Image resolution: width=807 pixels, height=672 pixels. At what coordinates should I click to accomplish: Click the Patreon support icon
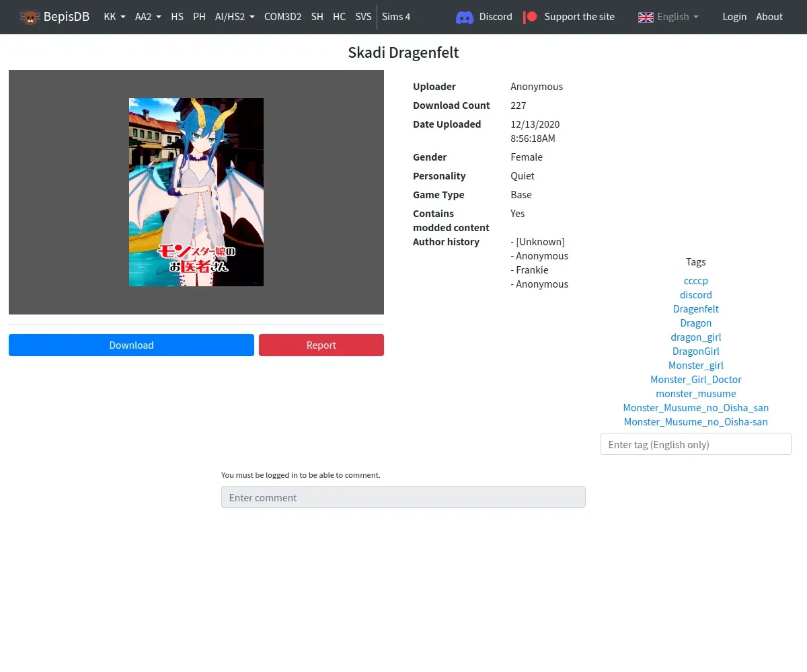(530, 17)
